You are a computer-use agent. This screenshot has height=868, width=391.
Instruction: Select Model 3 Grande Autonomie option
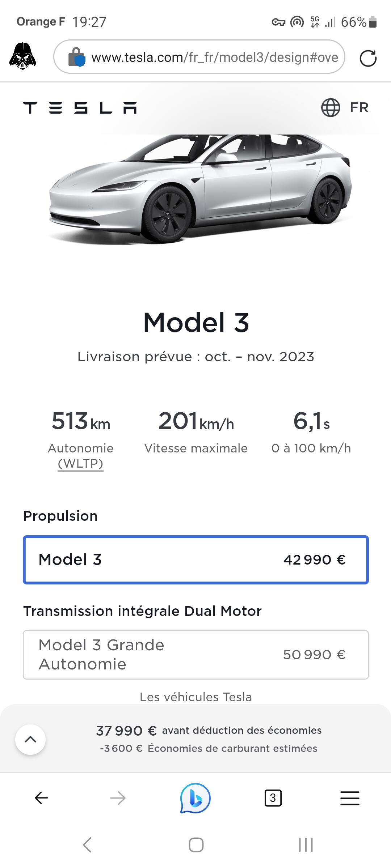pyautogui.click(x=195, y=655)
